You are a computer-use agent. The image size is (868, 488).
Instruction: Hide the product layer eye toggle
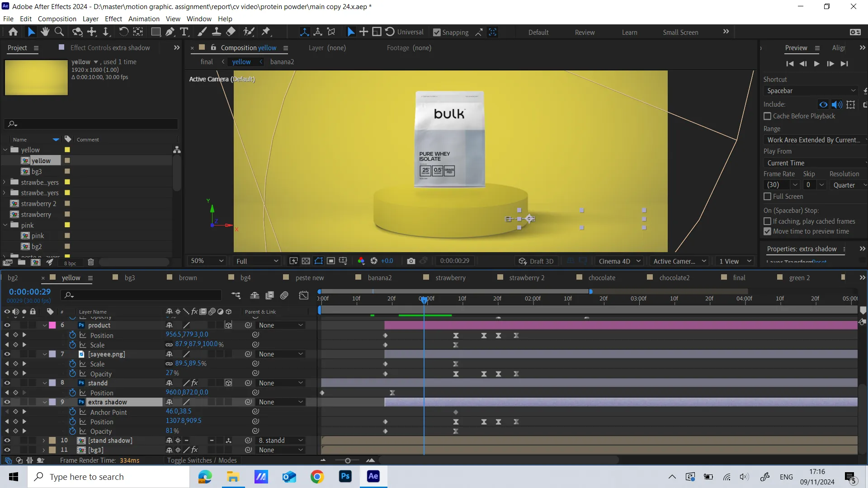[x=7, y=325]
